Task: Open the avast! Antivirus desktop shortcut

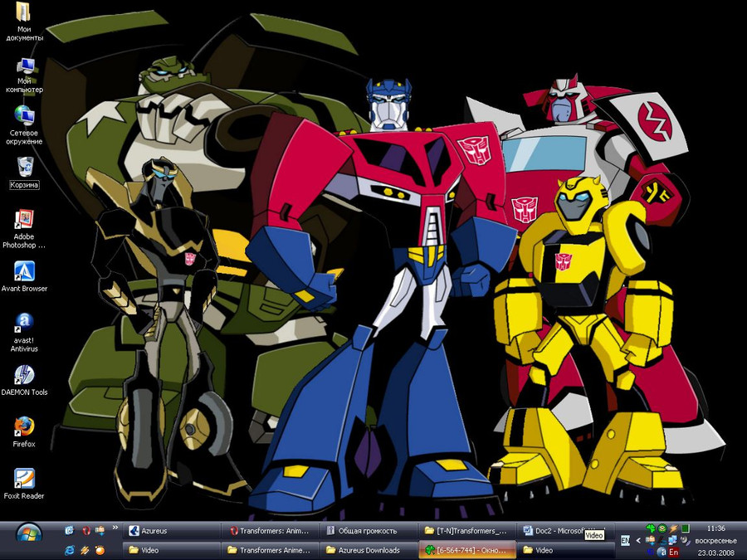Action: (24, 333)
